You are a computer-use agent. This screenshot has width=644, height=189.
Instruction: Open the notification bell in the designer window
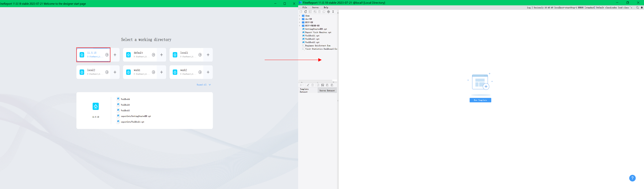tap(642, 8)
